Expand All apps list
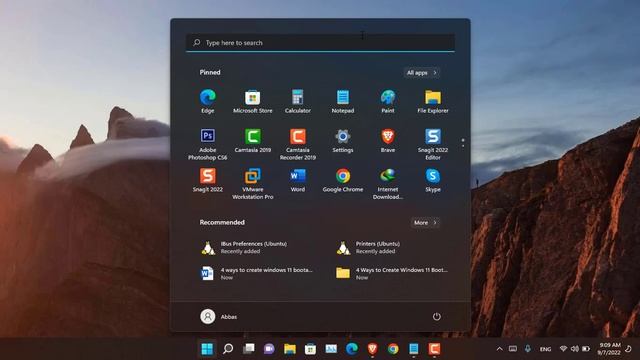Screen dimensions: 640x360 pyautogui.click(x=422, y=73)
